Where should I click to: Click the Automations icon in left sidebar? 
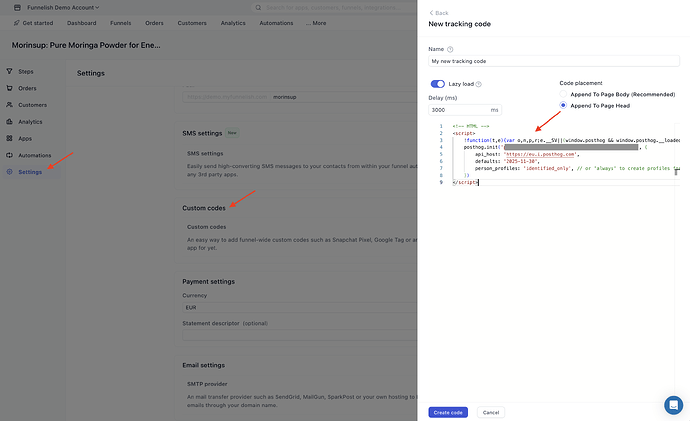pyautogui.click(x=10, y=156)
